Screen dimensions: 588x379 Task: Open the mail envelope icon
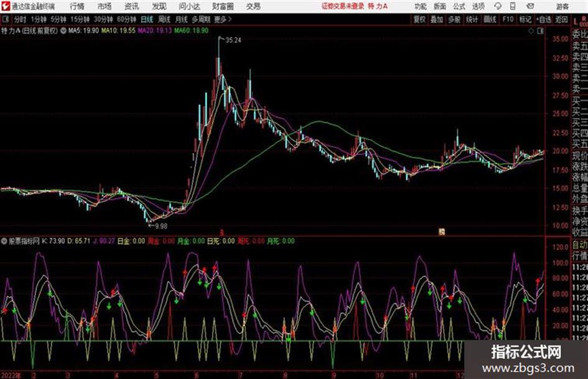[x=530, y=6]
